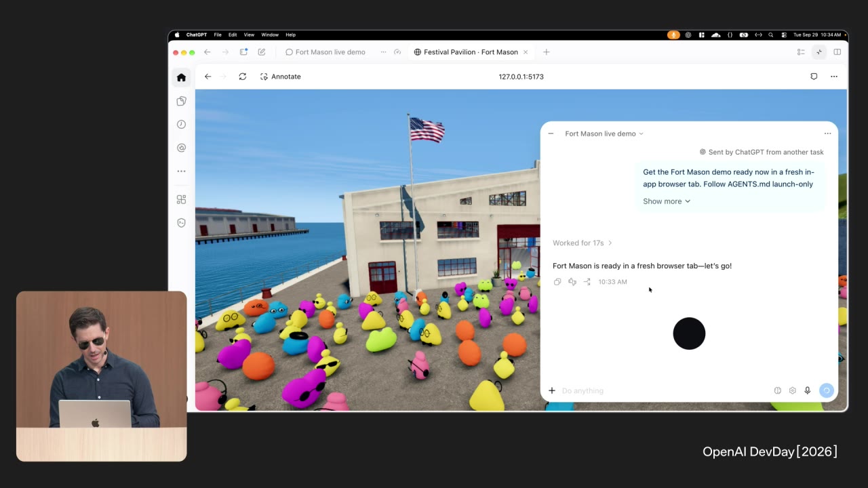Viewport: 868px width, 488px height.
Task: Start dictation with the microphone icon
Action: pos(807,390)
